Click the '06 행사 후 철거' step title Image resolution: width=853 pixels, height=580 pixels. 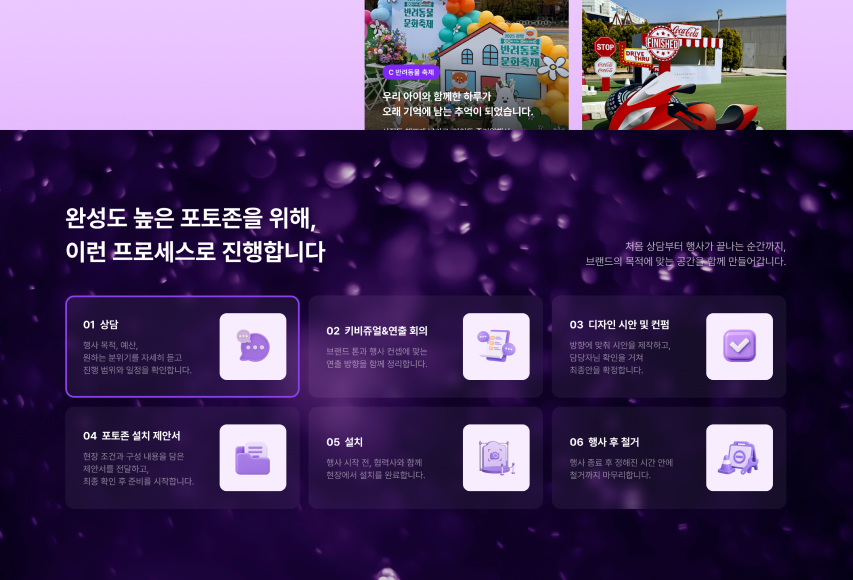[x=604, y=442]
